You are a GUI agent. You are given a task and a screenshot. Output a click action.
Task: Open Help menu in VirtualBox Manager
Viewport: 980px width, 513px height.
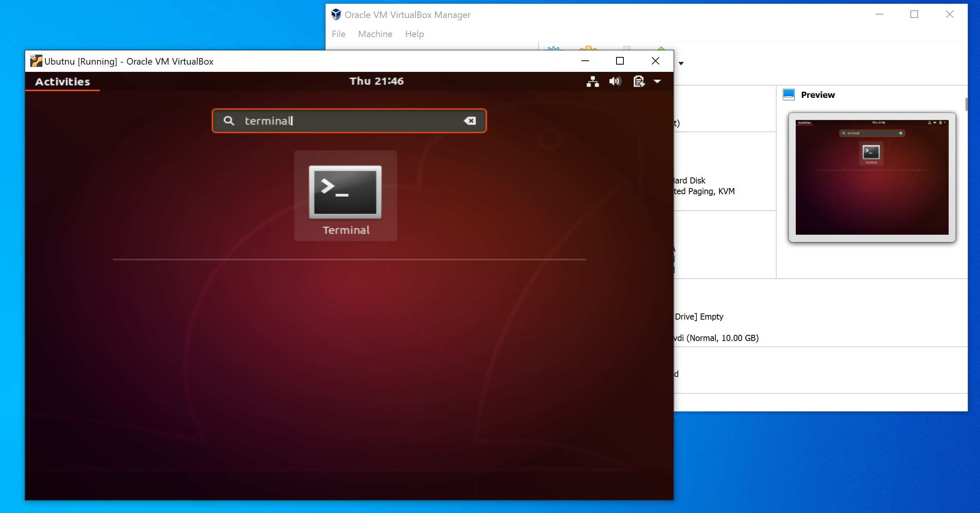tap(414, 34)
